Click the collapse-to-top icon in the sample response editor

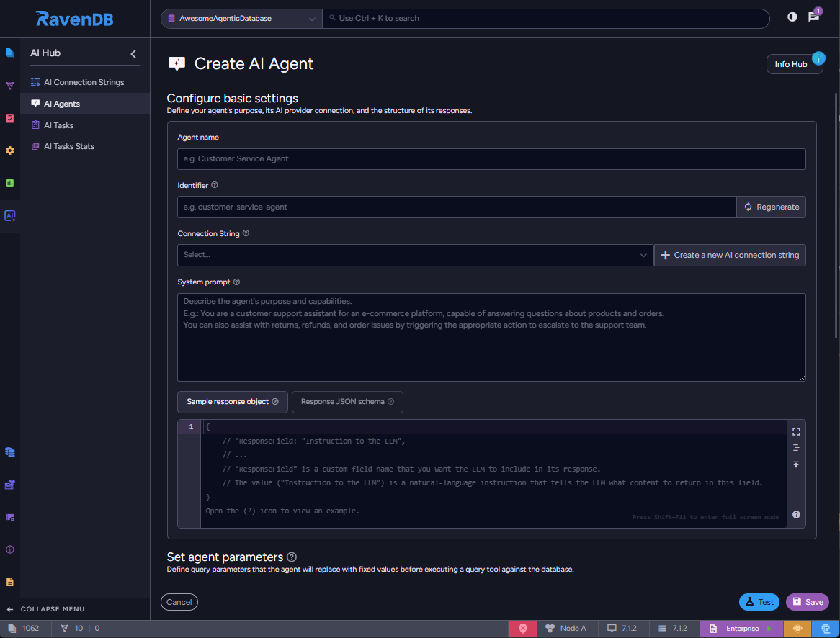tap(796, 464)
